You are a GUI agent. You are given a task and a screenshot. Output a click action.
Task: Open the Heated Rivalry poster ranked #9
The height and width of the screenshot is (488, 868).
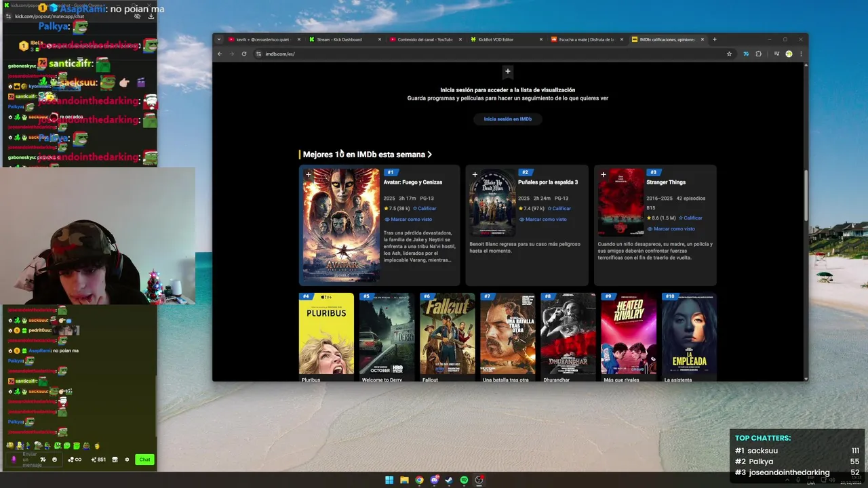[629, 333]
